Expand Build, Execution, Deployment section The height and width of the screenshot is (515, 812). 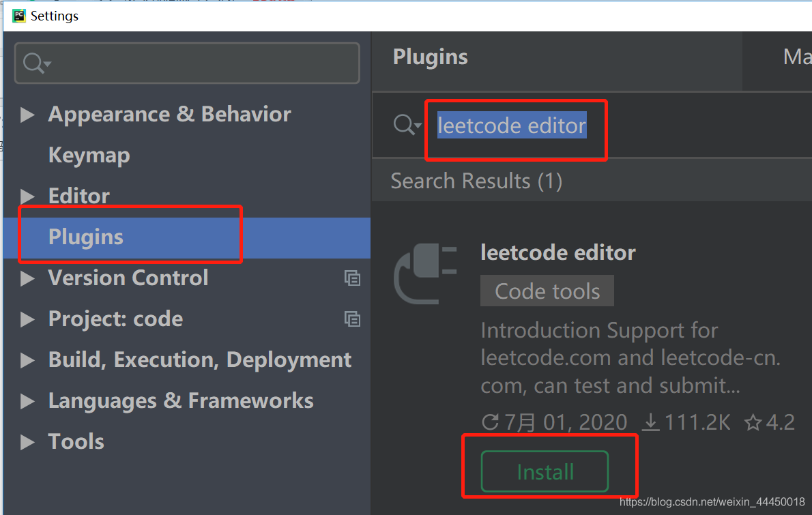pos(27,359)
